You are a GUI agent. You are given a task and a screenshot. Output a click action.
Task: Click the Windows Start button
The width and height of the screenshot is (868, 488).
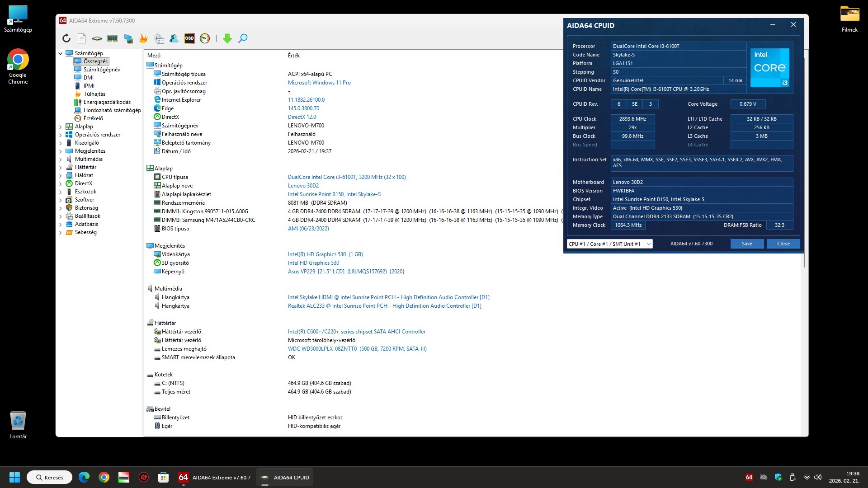click(x=14, y=478)
